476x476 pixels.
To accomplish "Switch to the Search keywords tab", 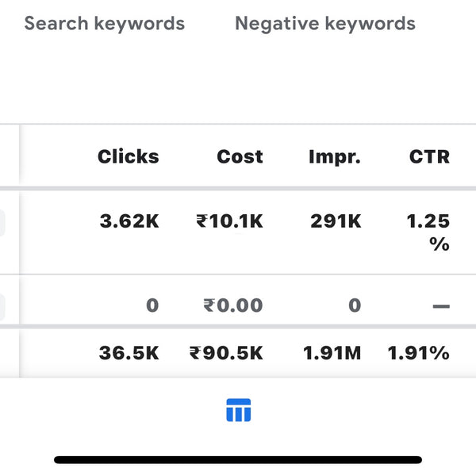I will [x=105, y=24].
